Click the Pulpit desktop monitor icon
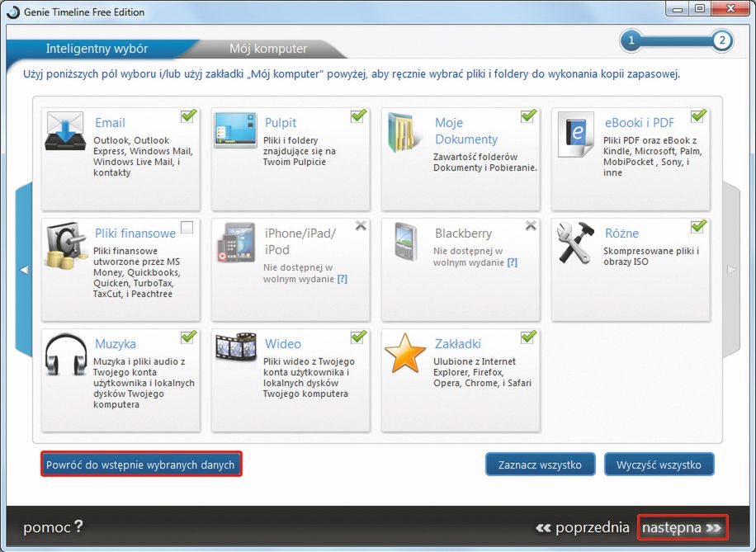This screenshot has height=552, width=756. point(235,130)
